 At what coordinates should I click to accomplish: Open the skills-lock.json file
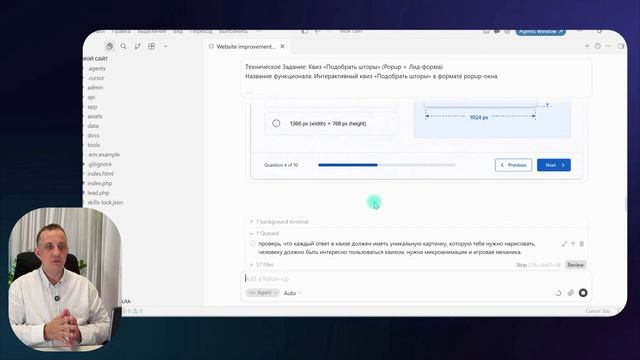pyautogui.click(x=105, y=202)
